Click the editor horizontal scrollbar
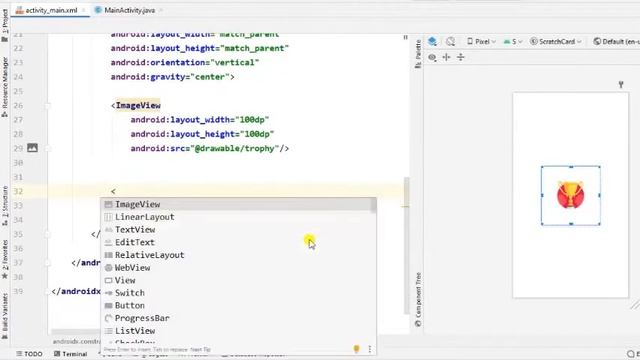The image size is (640, 360). point(76,332)
